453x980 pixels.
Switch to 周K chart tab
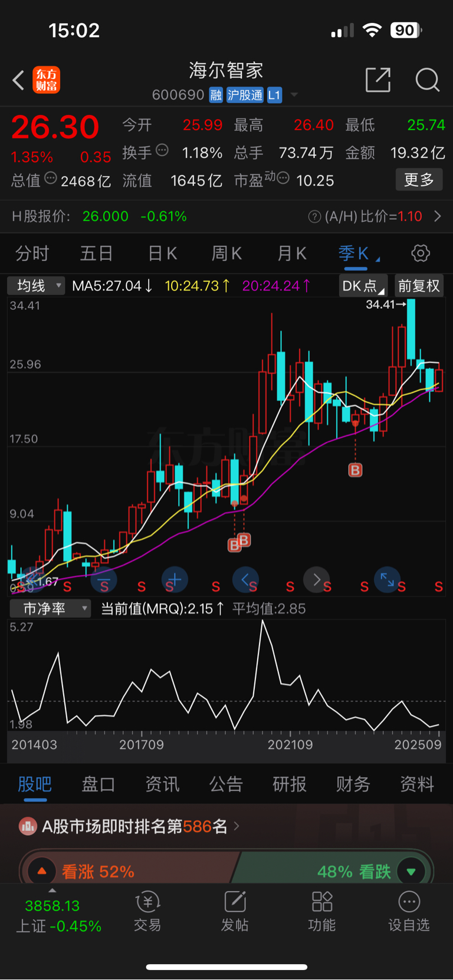[227, 253]
